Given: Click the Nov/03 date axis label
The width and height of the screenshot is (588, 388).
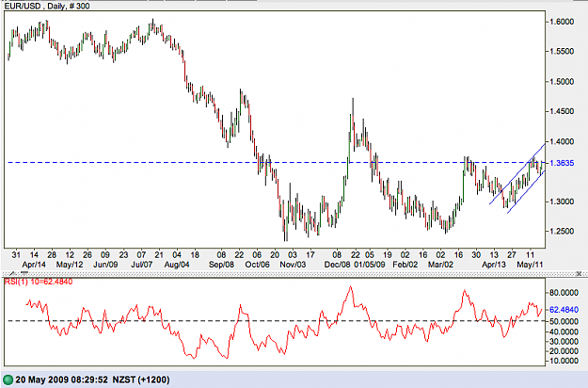Looking at the screenshot, I should (293, 265).
